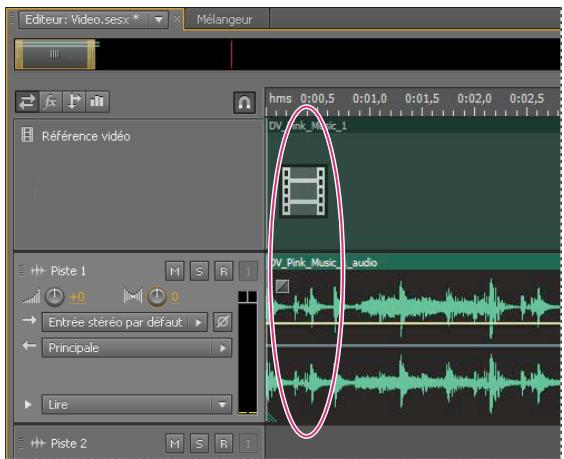Image resolution: width=564 pixels, height=459 pixels.
Task: Switch to the Mélangeur tab
Action: 224,19
